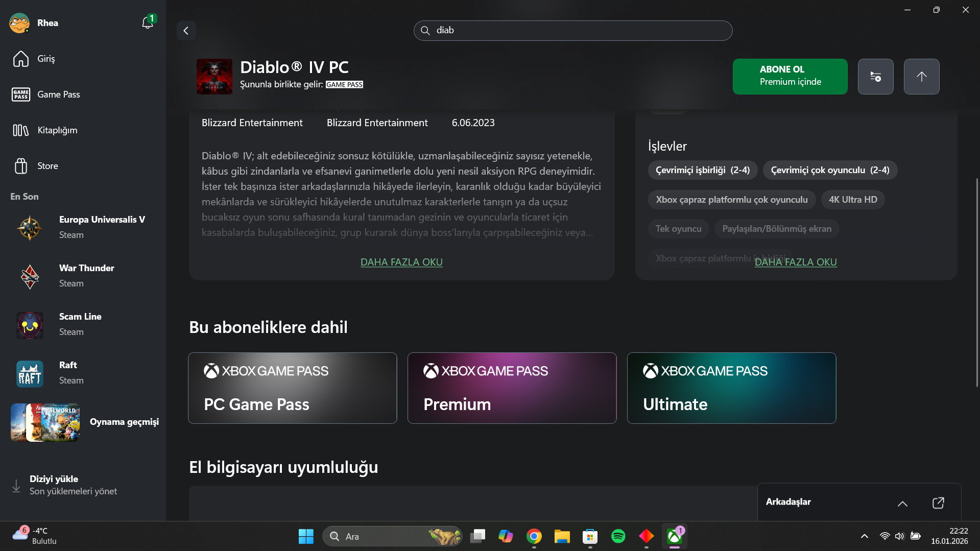The image size is (980, 551).
Task: Select the Paylaşılan/Bölünmüş ekran tag
Action: click(x=777, y=229)
